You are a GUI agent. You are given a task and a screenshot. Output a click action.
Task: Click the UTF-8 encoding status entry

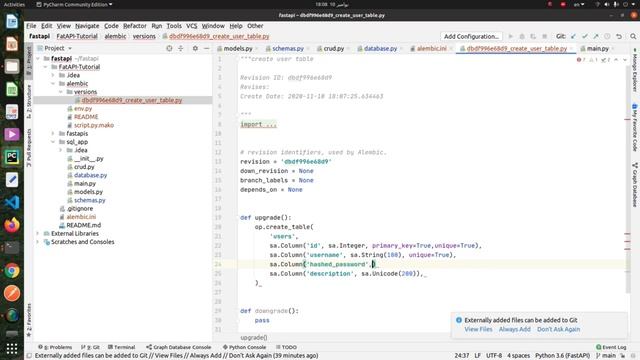494,356
